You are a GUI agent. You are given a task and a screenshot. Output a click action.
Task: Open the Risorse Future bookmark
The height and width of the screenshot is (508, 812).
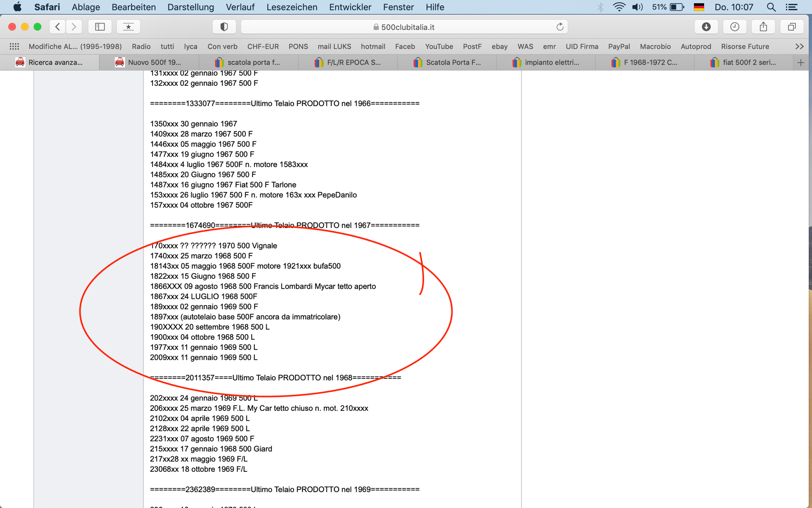[745, 47]
